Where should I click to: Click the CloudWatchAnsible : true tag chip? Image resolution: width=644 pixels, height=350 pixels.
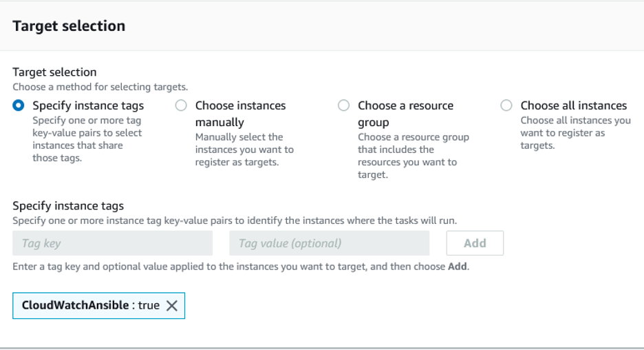(x=89, y=305)
